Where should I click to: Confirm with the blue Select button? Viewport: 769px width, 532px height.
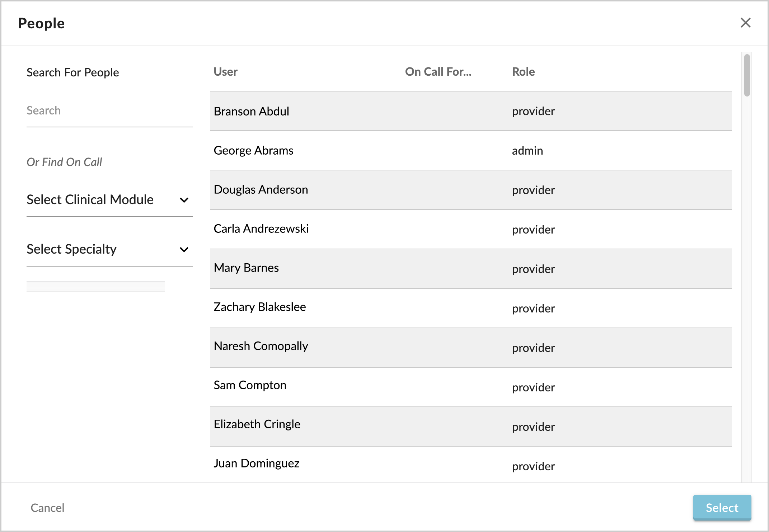point(722,508)
